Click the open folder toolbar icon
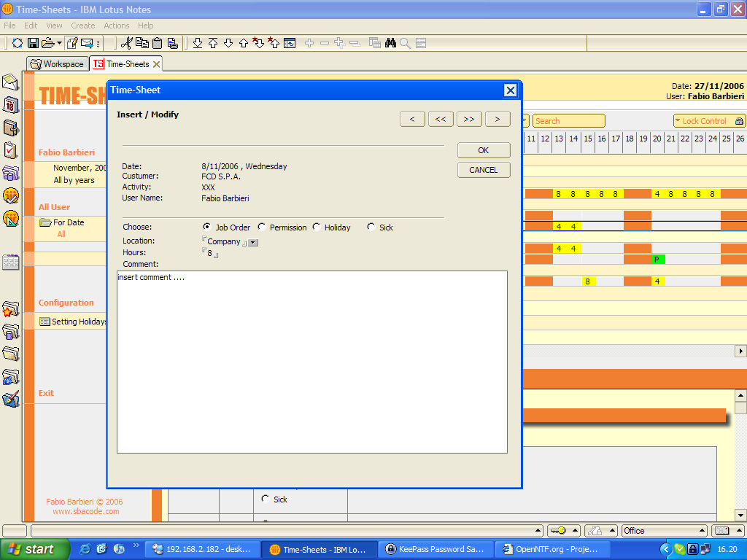The image size is (747, 560). click(47, 43)
